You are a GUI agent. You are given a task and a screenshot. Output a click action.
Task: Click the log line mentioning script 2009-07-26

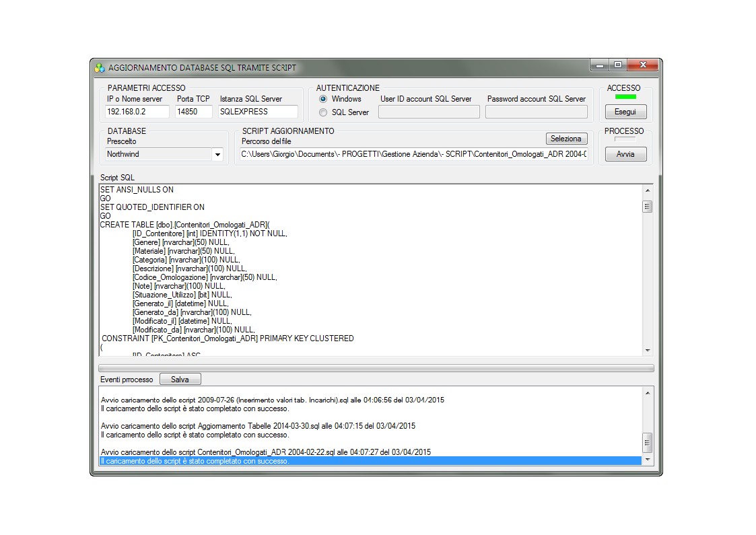[273, 400]
